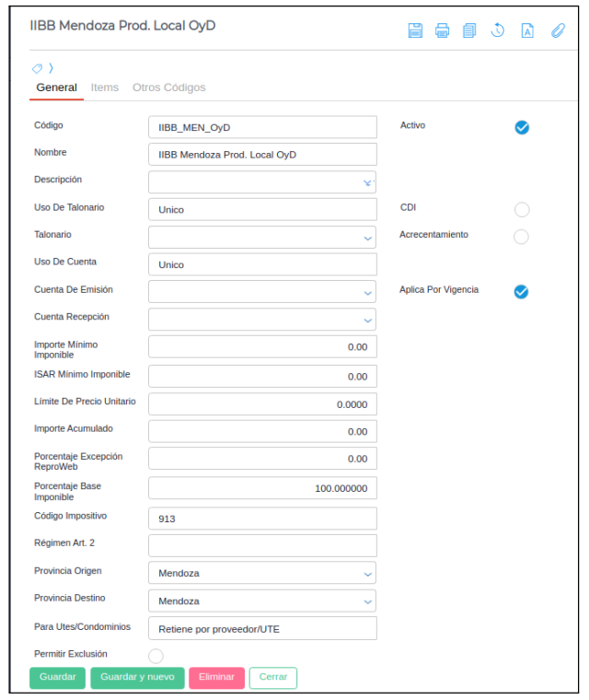Click the arrow icon in Descripción field
The height and width of the screenshot is (700, 589).
[367, 182]
